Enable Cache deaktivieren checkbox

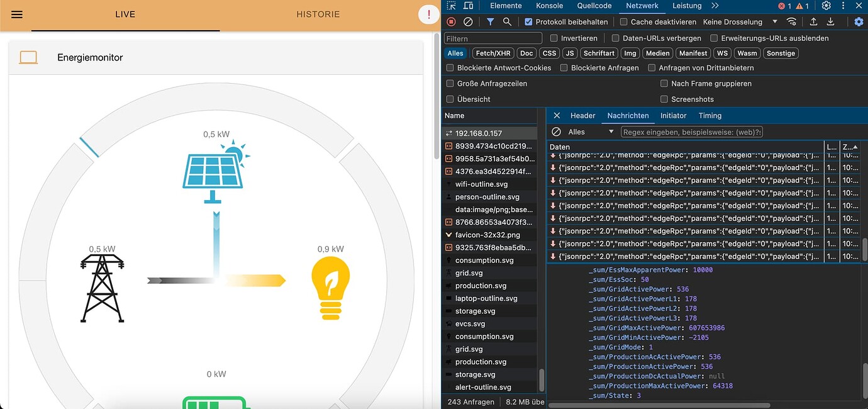(x=624, y=22)
